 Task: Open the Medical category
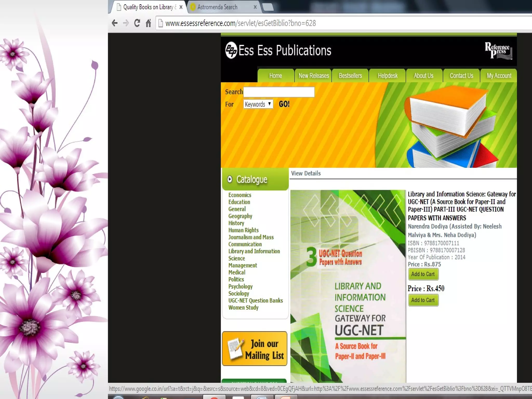coord(237,272)
